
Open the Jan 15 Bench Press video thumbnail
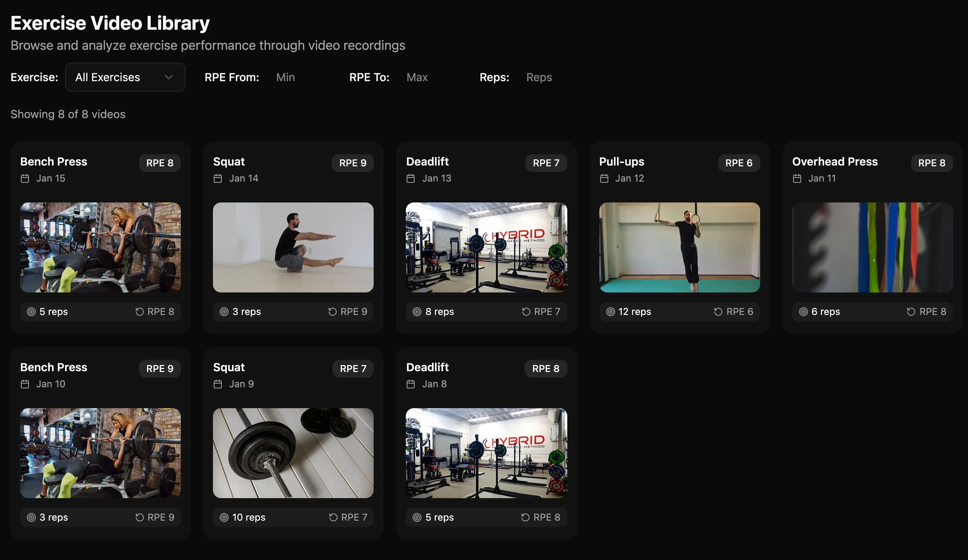(100, 247)
